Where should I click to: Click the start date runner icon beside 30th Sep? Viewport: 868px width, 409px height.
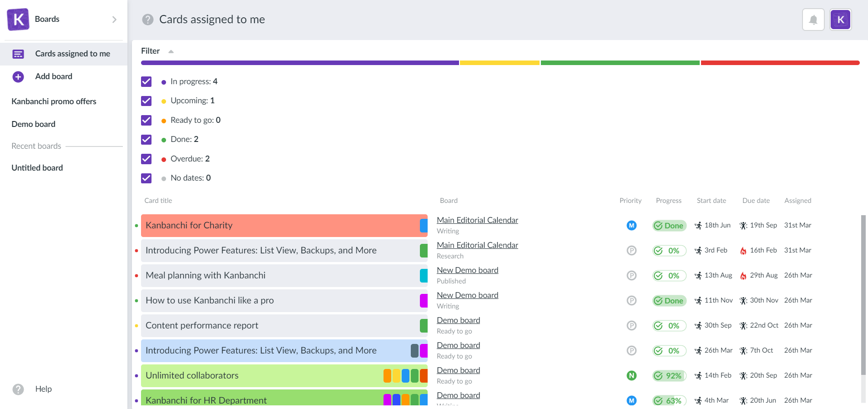698,326
